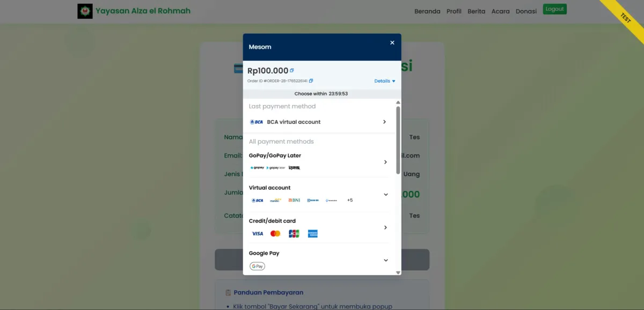The image size is (644, 310).
Task: Close the Mesom payment popup
Action: tap(392, 43)
